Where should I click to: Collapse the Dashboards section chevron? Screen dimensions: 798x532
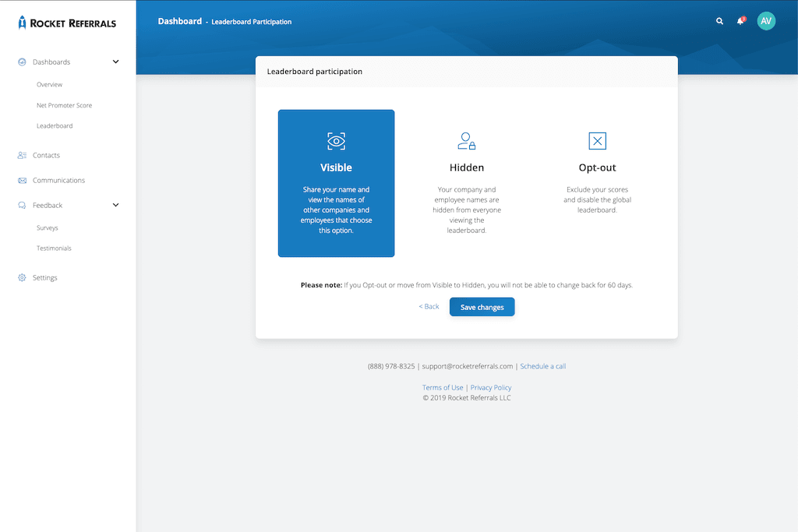(116, 62)
